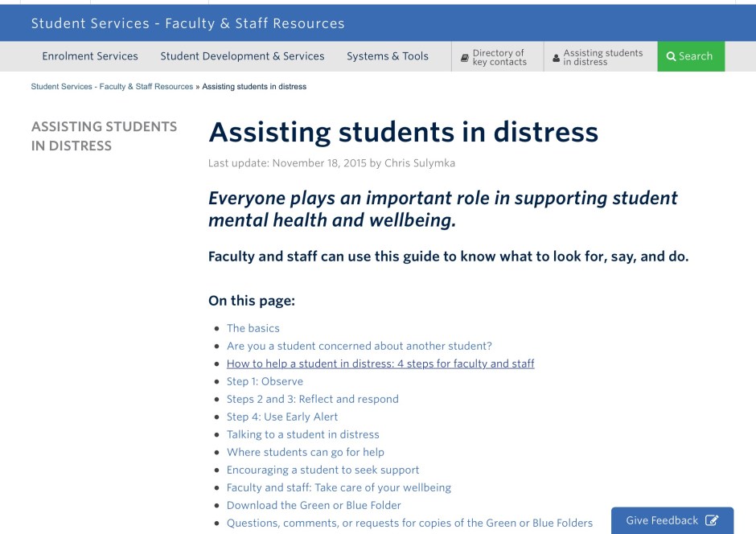This screenshot has width=756, height=534.
Task: Click the green Search button
Action: [690, 56]
